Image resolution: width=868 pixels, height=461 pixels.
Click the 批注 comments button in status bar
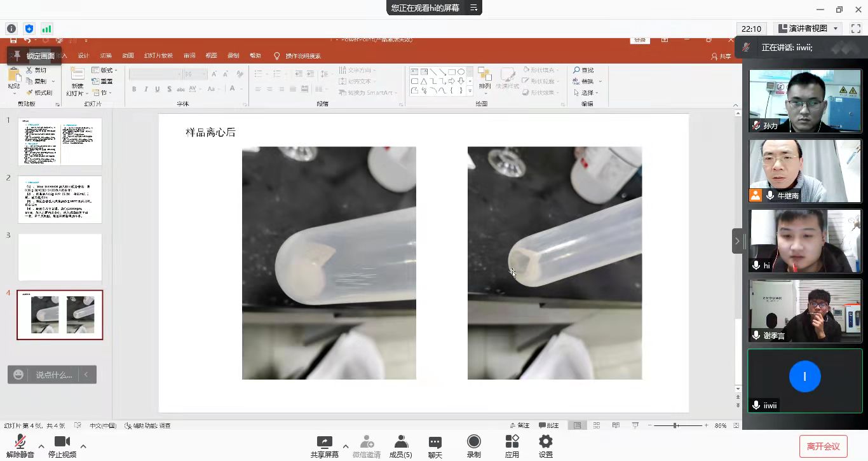[x=549, y=425]
